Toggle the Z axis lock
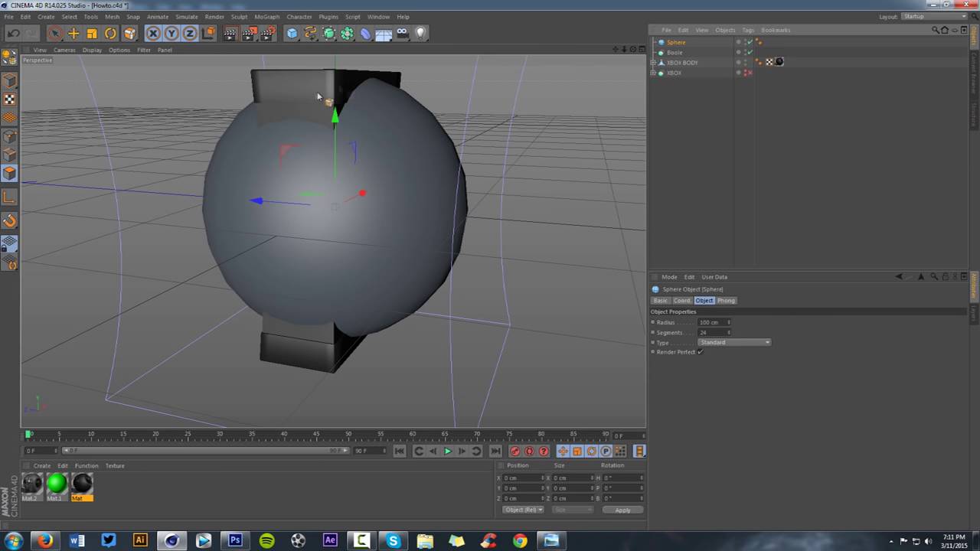The width and height of the screenshot is (980, 551). pos(190,33)
